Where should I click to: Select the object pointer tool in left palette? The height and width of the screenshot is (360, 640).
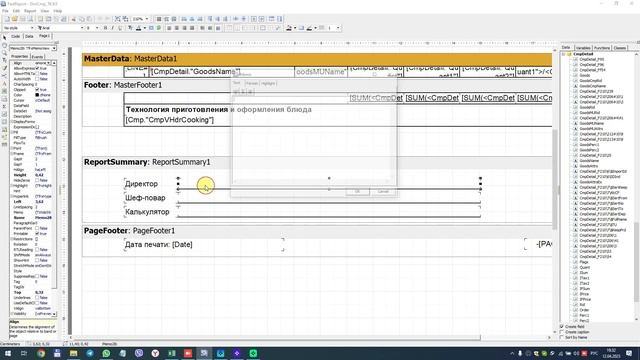point(4,38)
